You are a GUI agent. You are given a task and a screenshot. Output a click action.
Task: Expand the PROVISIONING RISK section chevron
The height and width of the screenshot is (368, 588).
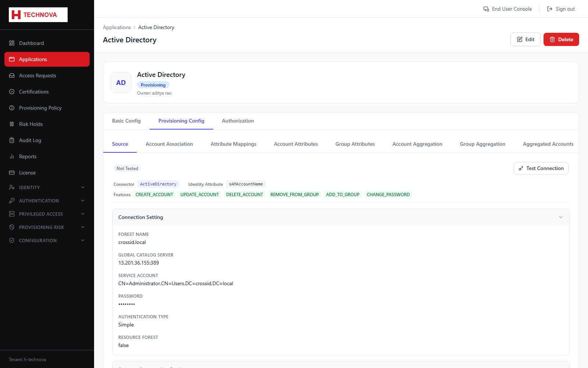click(x=83, y=227)
